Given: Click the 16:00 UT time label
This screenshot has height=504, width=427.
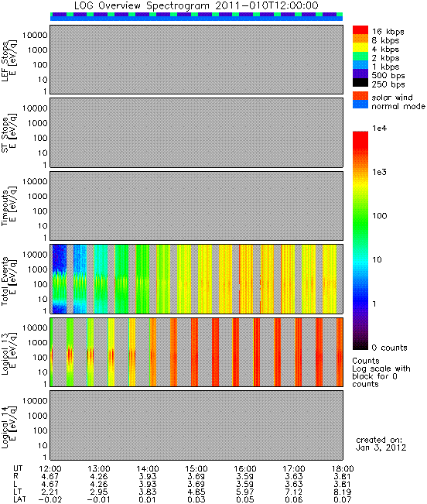Looking at the screenshot, I should coord(245,468).
